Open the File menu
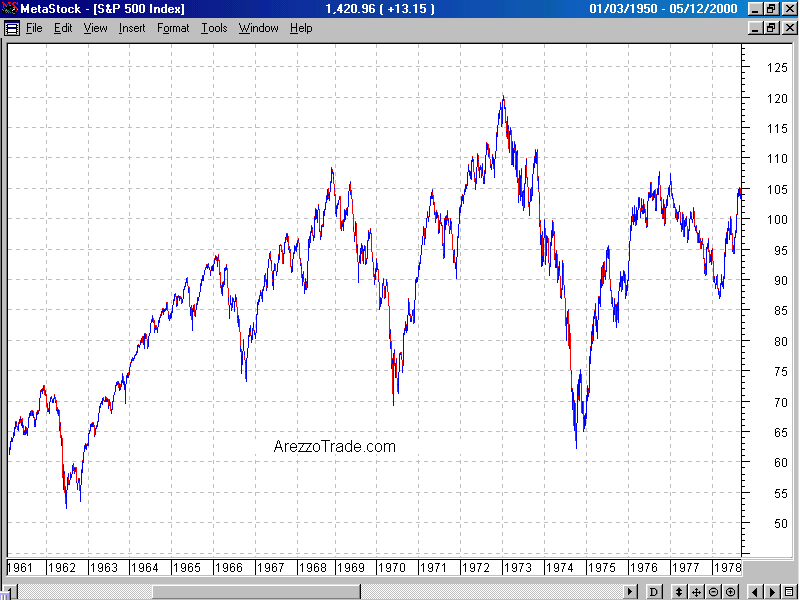 pos(34,28)
